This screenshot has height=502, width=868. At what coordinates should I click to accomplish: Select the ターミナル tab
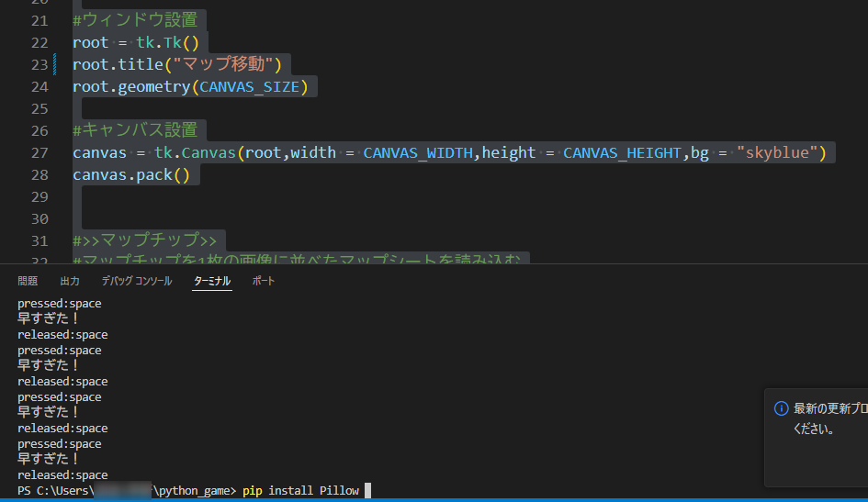pos(212,281)
